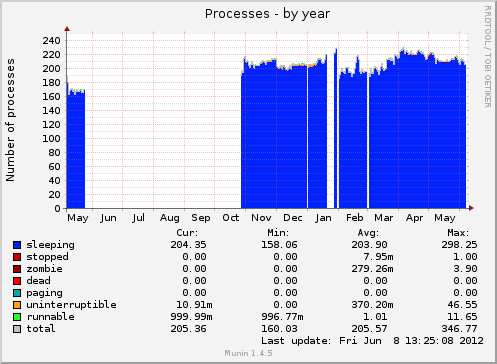497x364 pixels.
Task: Click the 'Jul' x-axis month label
Action: [x=138, y=218]
